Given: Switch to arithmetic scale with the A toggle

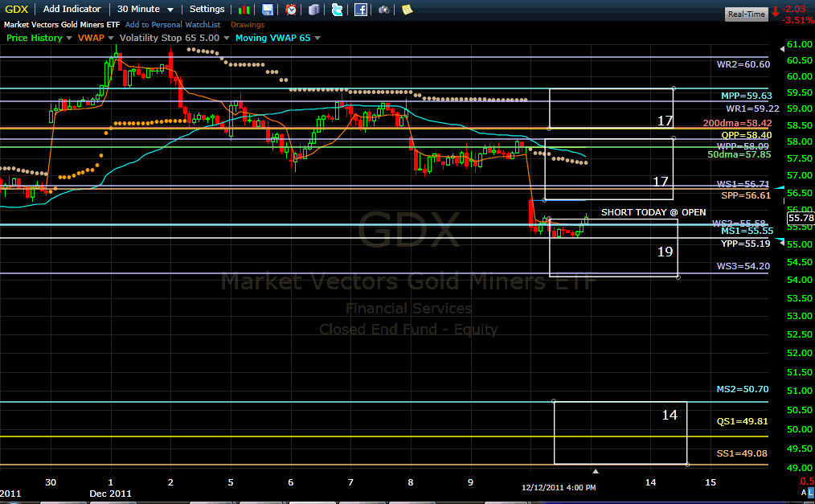Looking at the screenshot, I should pyautogui.click(x=804, y=493).
